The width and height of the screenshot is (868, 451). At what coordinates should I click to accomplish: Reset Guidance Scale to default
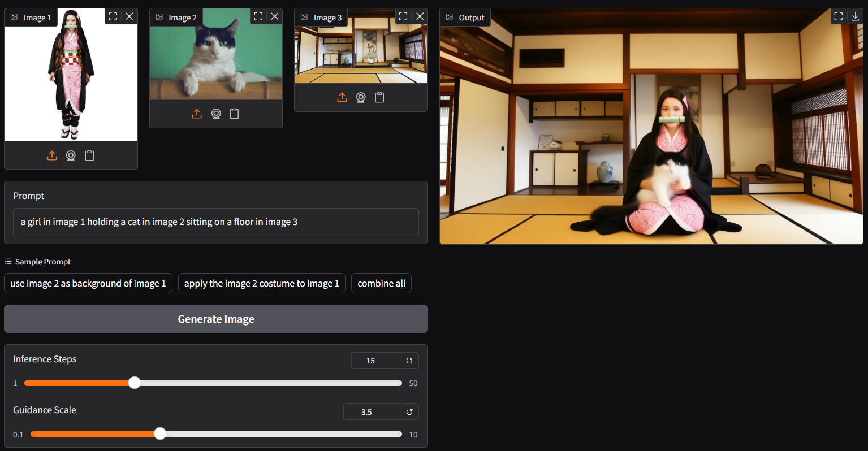click(409, 412)
